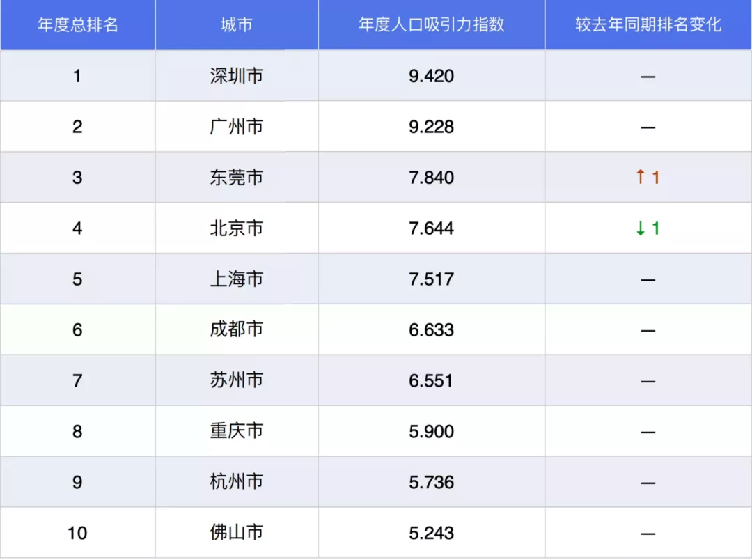Click the red up arrow for 东莞市

641,178
